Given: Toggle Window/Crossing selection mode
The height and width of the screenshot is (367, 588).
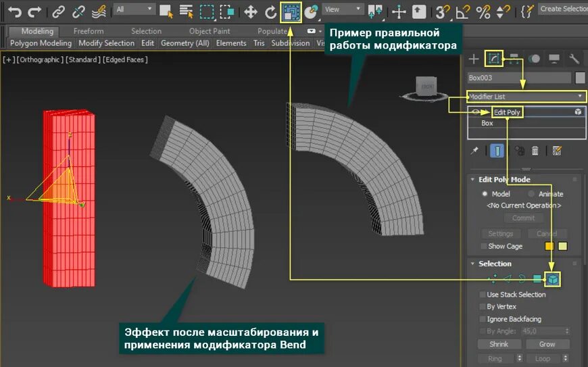Looking at the screenshot, I should pos(227,12).
